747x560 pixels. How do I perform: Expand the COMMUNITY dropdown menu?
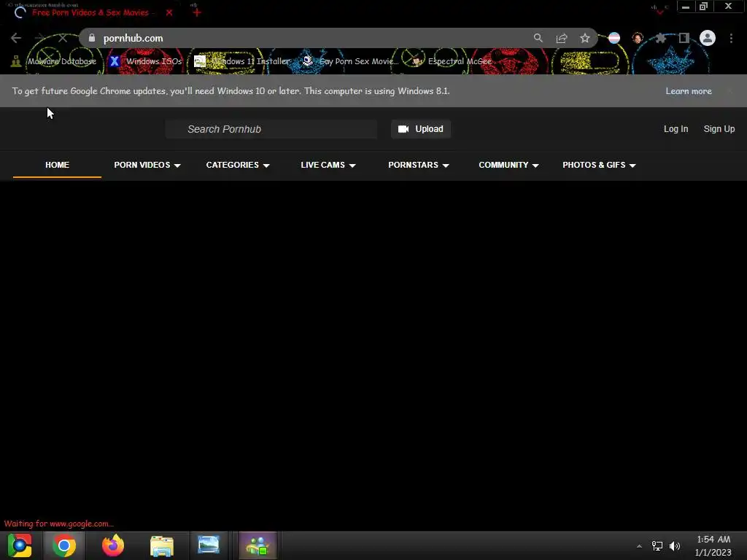(508, 165)
